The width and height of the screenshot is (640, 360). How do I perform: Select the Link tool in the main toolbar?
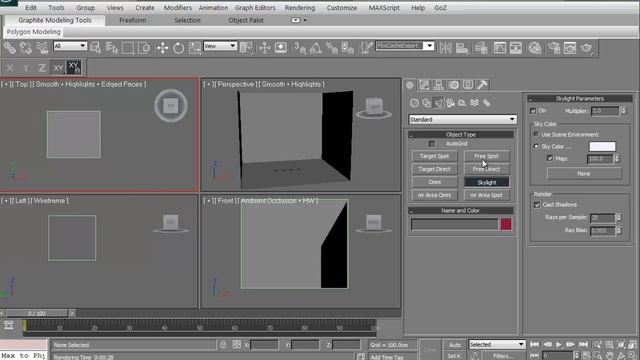(x=9, y=48)
